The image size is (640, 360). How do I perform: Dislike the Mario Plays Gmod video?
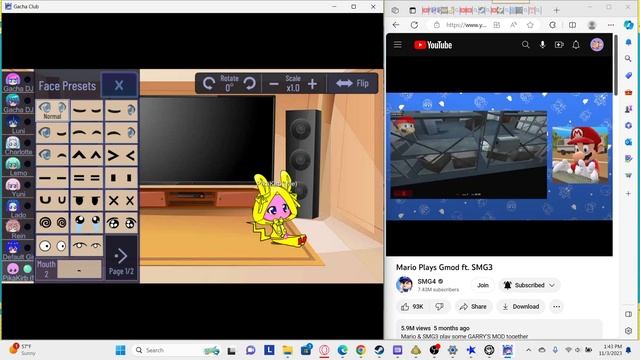pos(439,307)
